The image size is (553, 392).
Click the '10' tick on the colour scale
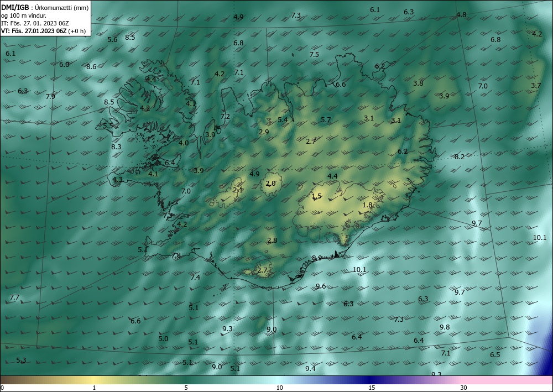(279, 388)
